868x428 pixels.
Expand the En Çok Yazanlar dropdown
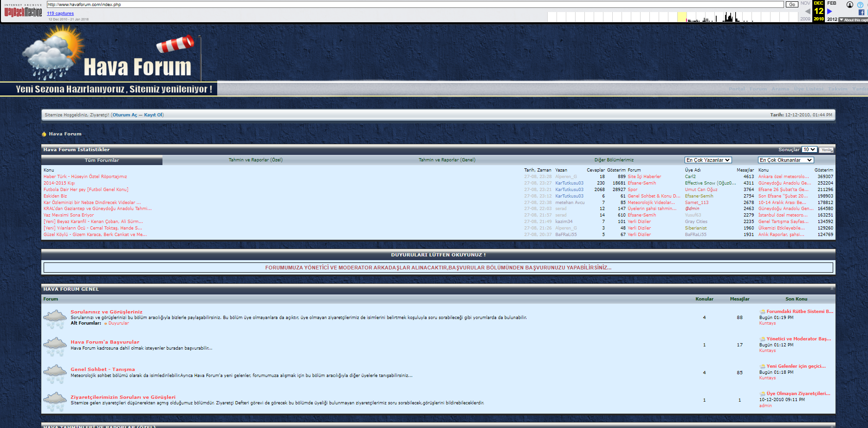708,160
